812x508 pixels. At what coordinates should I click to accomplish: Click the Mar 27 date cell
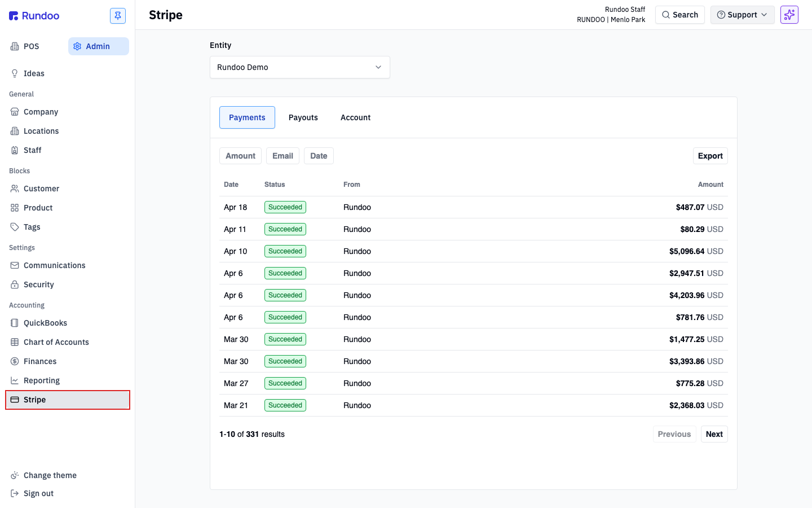(x=236, y=383)
